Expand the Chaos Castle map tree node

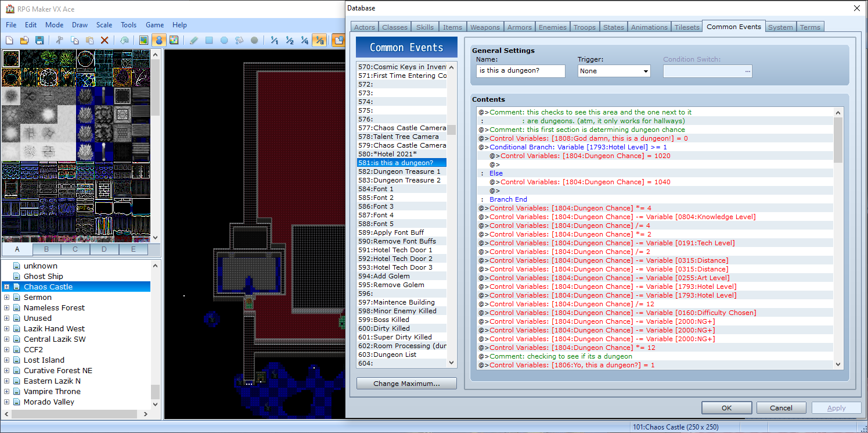coord(6,287)
